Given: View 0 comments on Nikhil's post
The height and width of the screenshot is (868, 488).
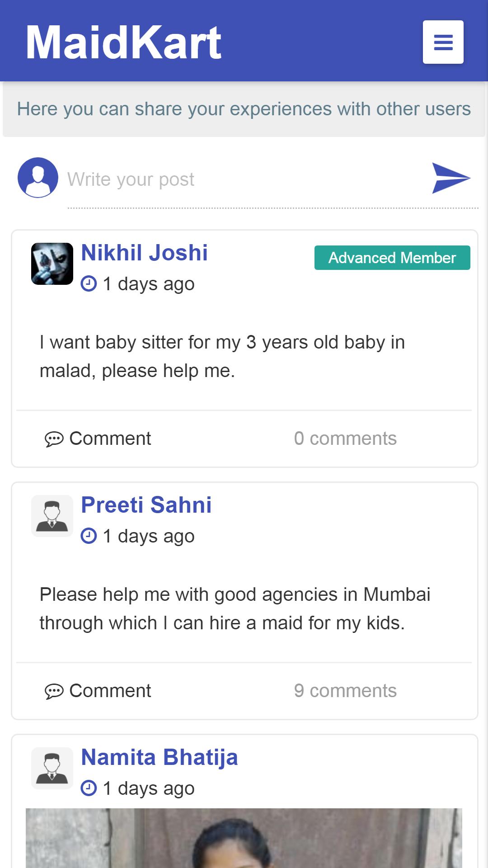Looking at the screenshot, I should (345, 439).
